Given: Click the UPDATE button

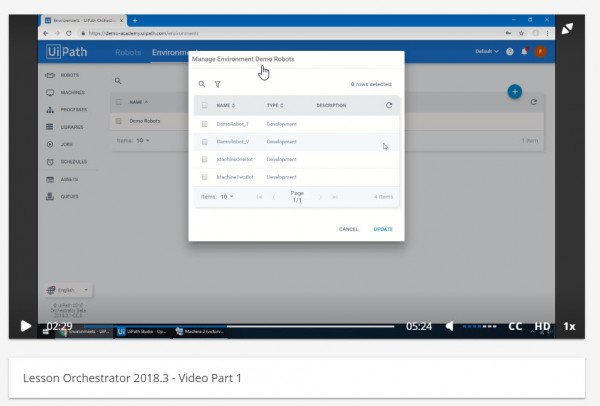Looking at the screenshot, I should 383,229.
